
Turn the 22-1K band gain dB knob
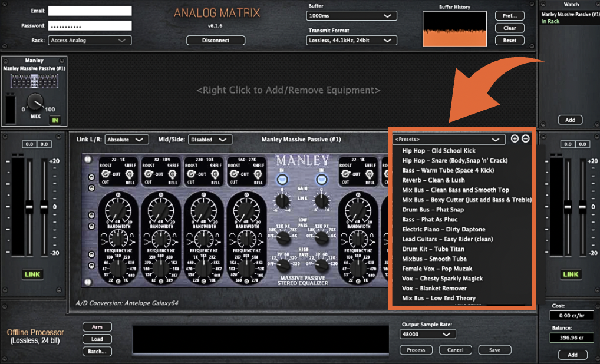point(118,210)
